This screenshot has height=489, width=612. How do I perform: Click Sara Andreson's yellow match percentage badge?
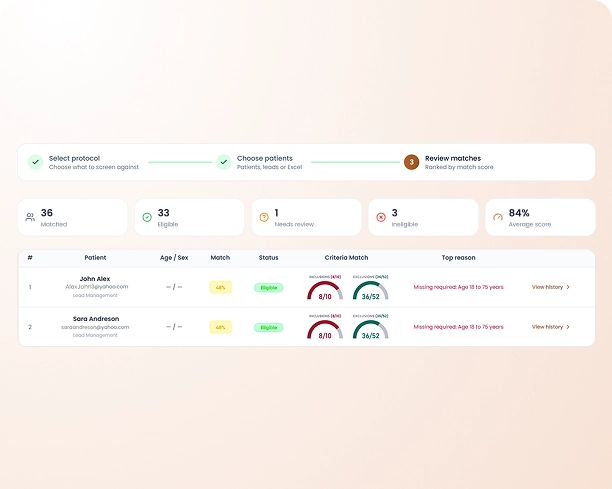coord(221,327)
